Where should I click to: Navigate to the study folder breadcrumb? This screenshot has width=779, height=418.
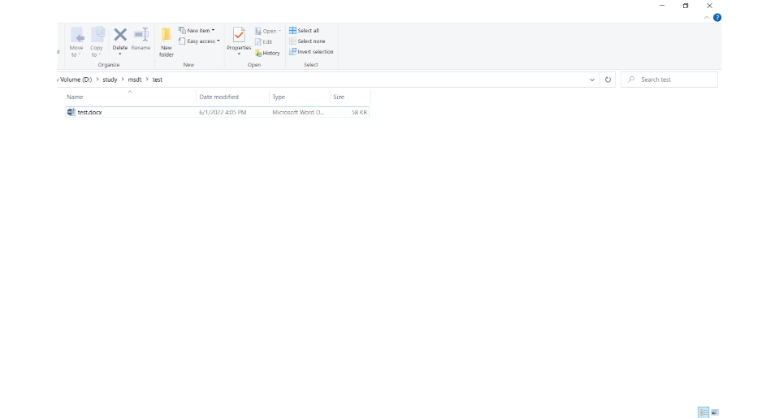tap(110, 80)
